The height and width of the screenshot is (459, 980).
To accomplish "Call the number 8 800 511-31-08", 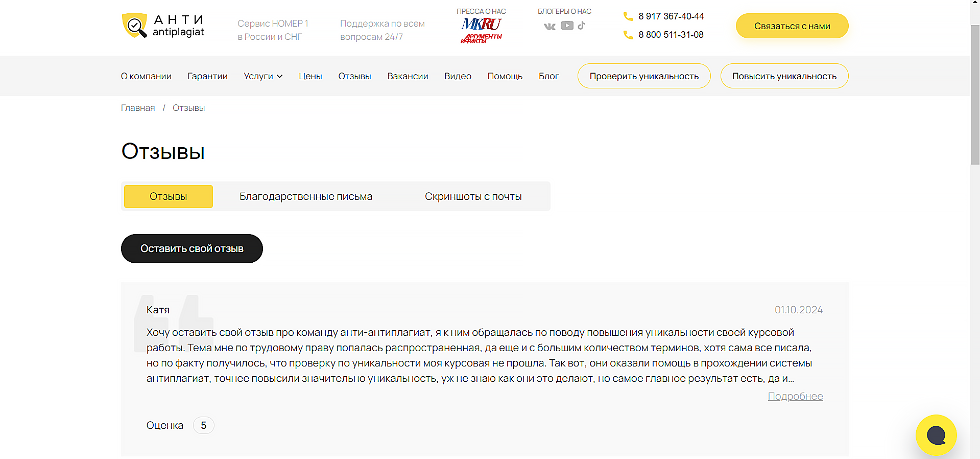I will click(671, 35).
